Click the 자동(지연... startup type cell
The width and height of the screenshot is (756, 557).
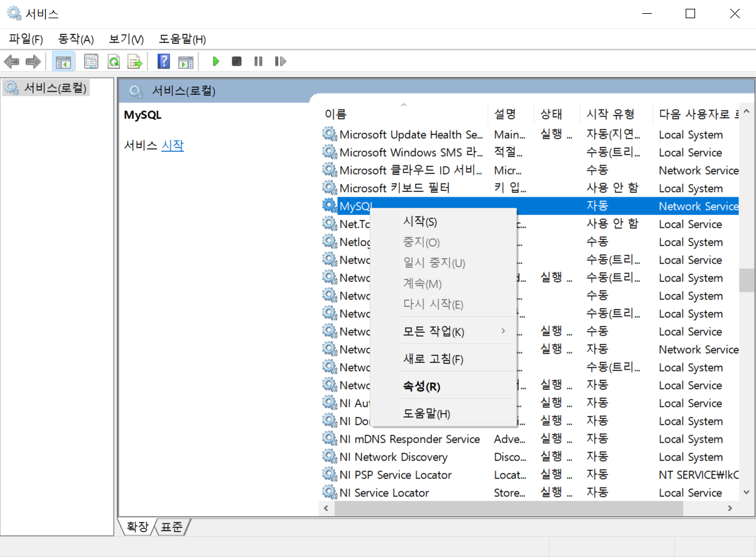click(613, 134)
